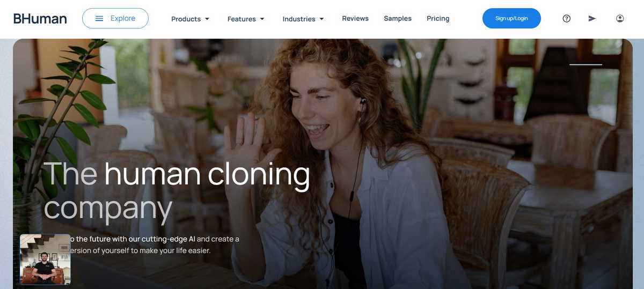
Task: Click the Sign up/Login button
Action: (x=511, y=18)
